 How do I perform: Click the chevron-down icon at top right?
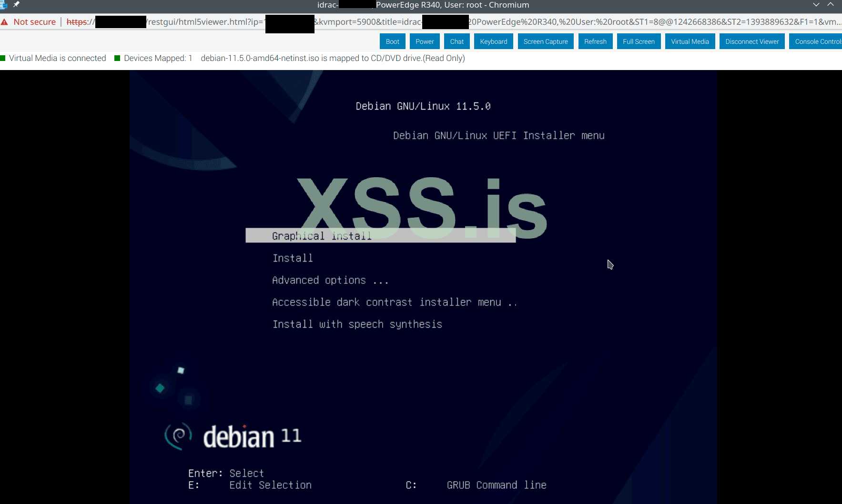tap(816, 5)
